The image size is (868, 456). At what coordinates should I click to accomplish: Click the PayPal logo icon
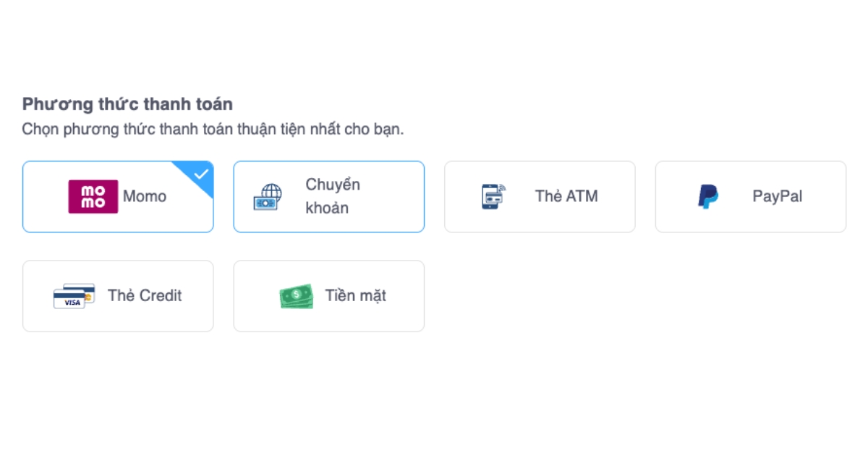708,196
